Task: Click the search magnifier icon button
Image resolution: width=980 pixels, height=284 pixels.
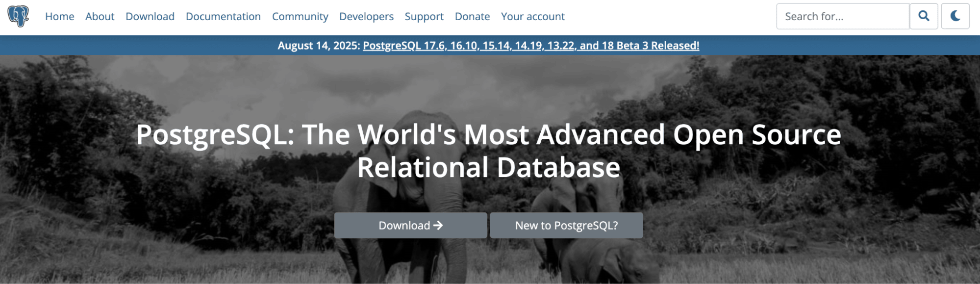Action: click(924, 16)
